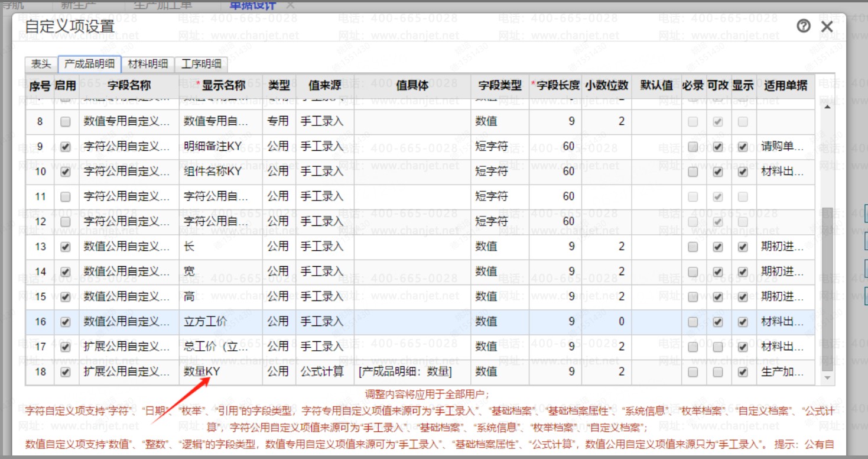868x459 pixels.
Task: Close the 单据设计 tab in the background window
Action: (x=290, y=5)
